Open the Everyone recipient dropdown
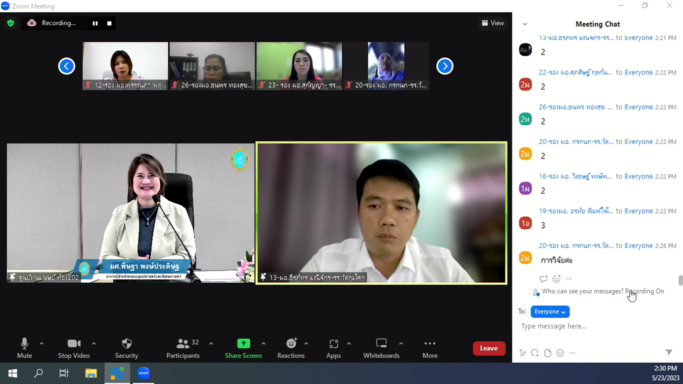Viewport: 683px width, 384px height. point(550,312)
